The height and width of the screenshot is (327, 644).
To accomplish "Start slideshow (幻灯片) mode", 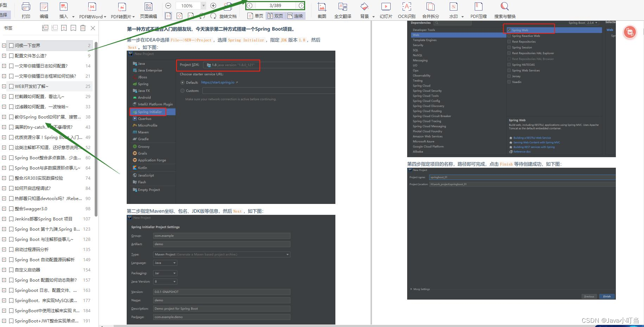I will coord(386,7).
